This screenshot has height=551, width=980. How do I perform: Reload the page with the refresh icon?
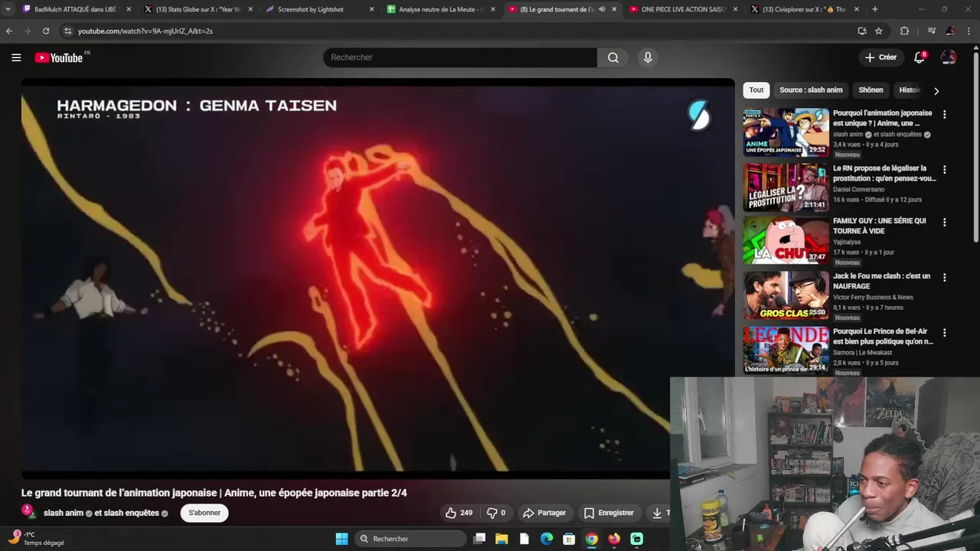[x=46, y=31]
